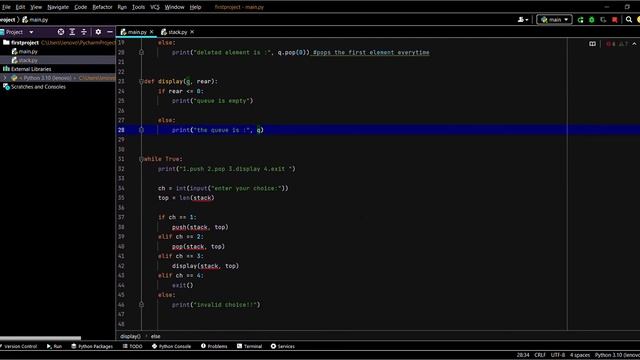Toggle fold marker on line 20
This screenshot has width=640, height=360.
click(x=141, y=52)
